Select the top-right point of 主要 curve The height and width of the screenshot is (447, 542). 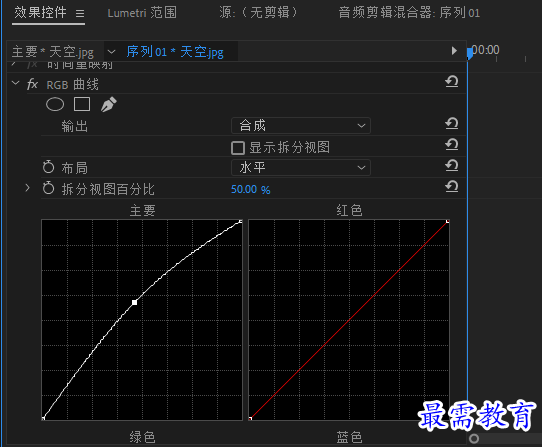click(241, 221)
